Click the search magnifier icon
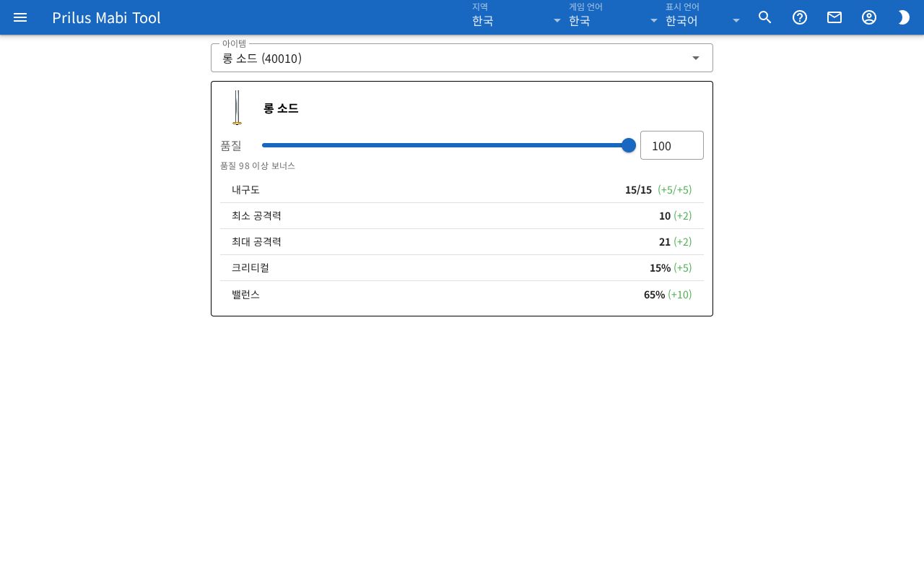 tap(765, 17)
